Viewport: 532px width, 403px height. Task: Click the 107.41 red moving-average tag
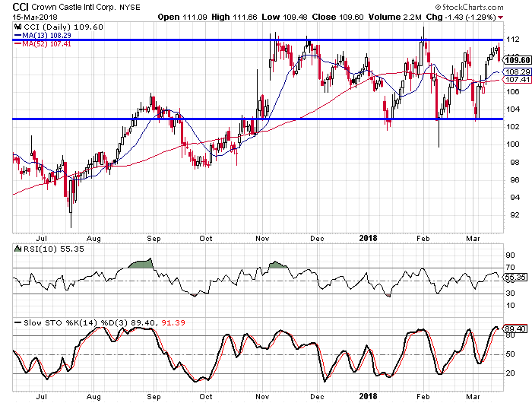(518, 79)
